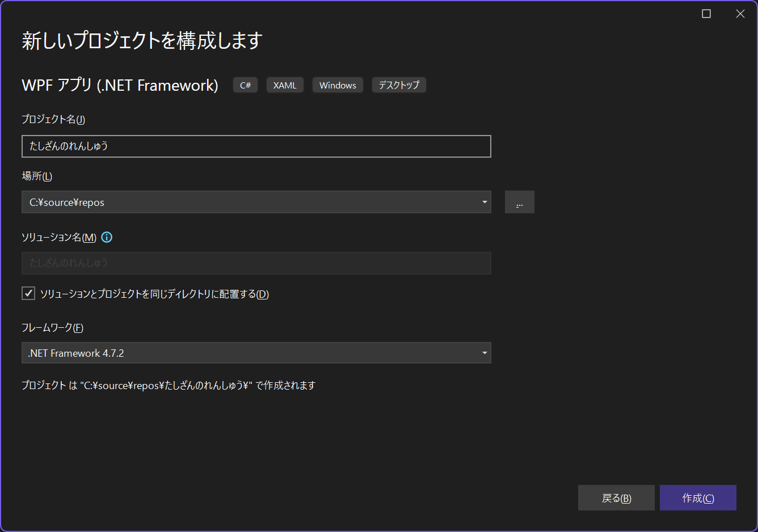758x532 pixels.
Task: Click the フレームワーク(F) label
Action: coord(52,328)
